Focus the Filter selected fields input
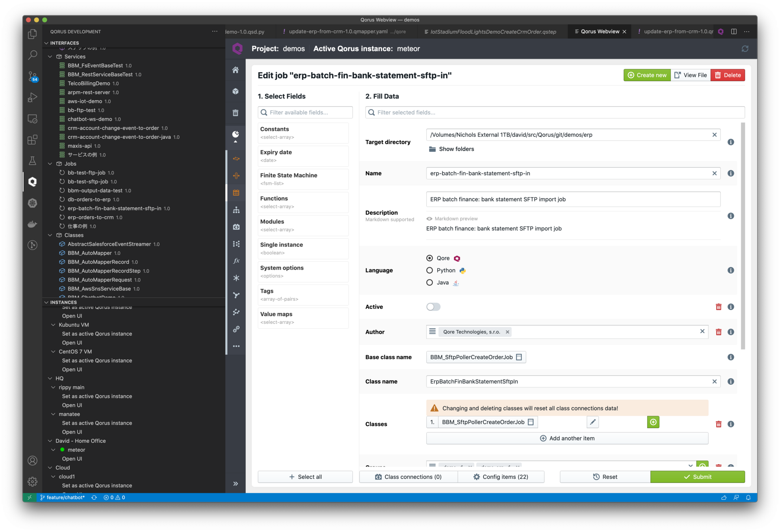Screen dimensions: 780x532 [555, 112]
